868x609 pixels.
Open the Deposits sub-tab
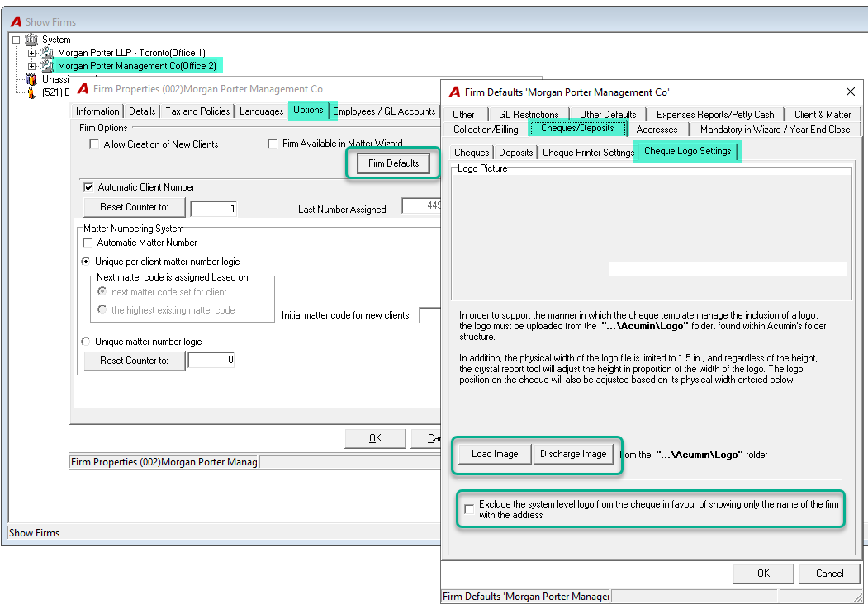[516, 153]
